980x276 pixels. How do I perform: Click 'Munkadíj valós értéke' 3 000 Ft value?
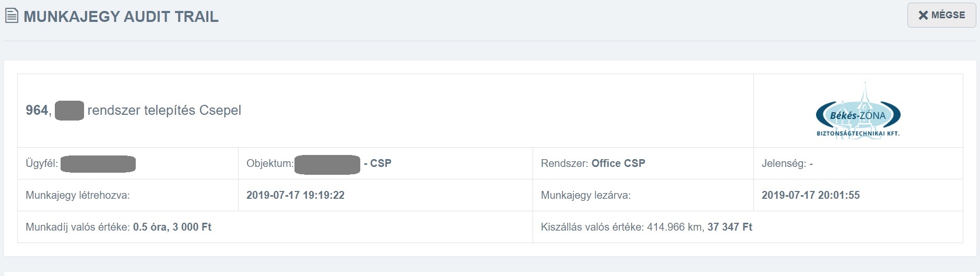(192, 227)
